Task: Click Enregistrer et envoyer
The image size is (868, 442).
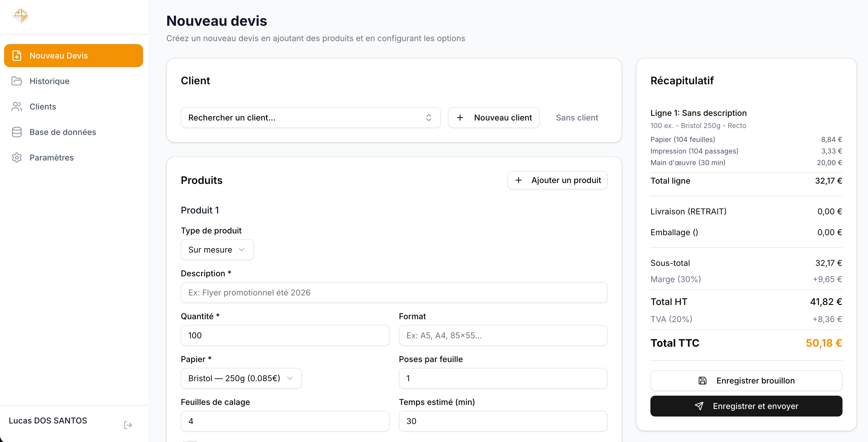Action: tap(746, 406)
